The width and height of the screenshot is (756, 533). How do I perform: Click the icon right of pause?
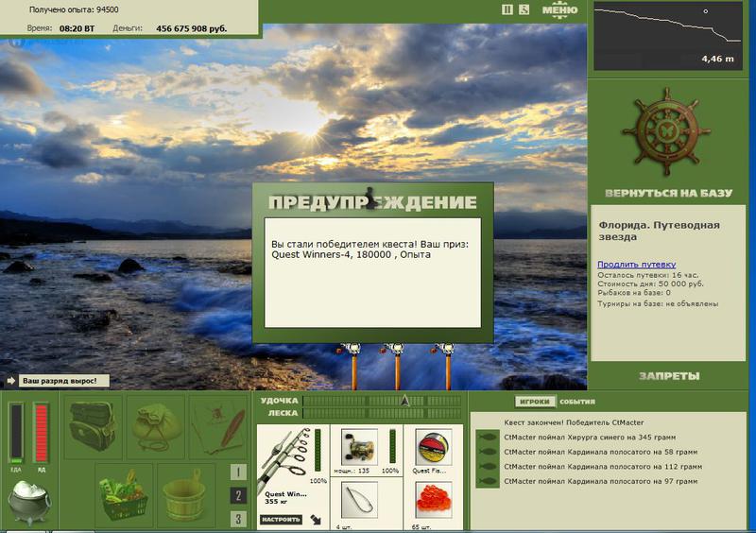[x=524, y=9]
